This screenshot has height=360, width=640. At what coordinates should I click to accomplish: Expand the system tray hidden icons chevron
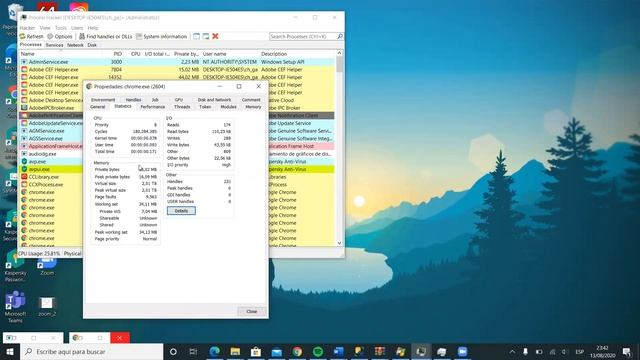point(512,351)
